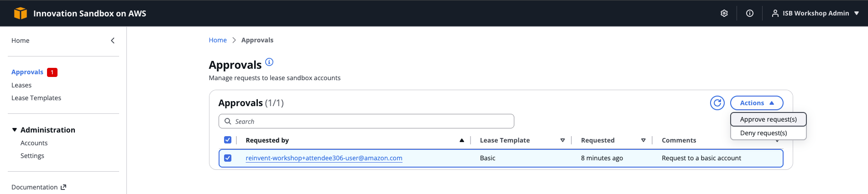Collapse the side navigation with chevron icon

[x=113, y=41]
